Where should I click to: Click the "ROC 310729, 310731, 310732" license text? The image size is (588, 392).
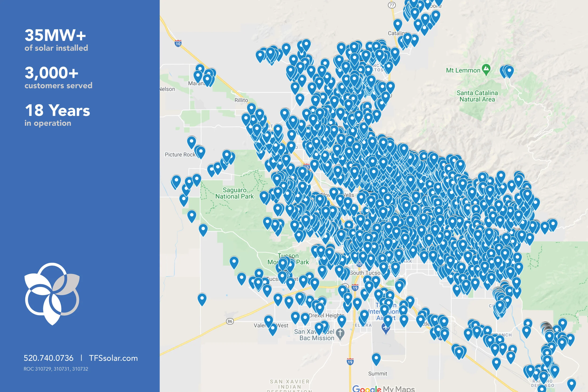pyautogui.click(x=56, y=369)
